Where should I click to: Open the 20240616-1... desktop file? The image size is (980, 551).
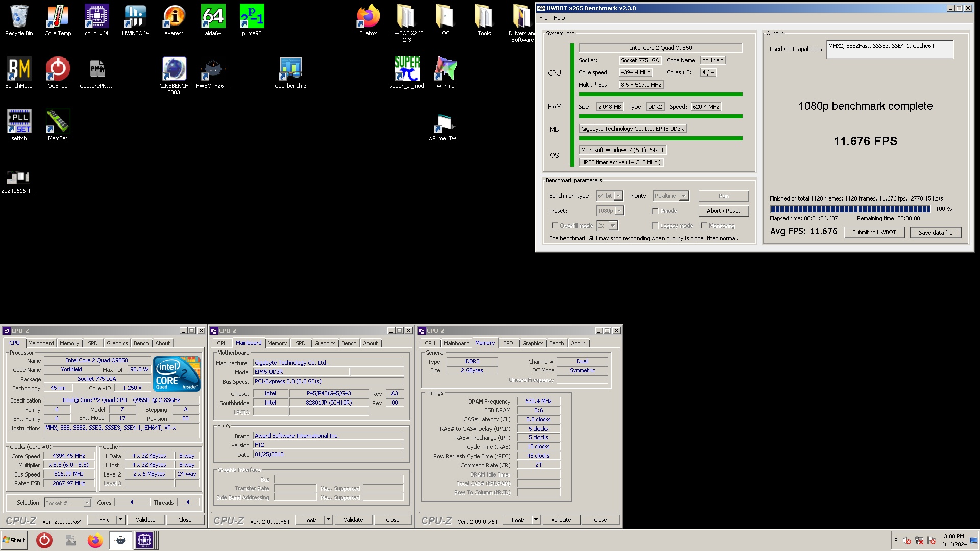click(x=19, y=182)
